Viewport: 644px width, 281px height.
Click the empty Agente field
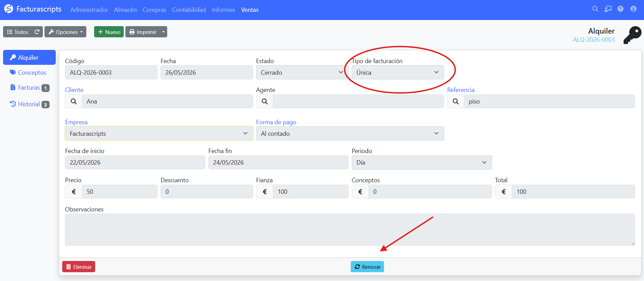click(x=358, y=101)
